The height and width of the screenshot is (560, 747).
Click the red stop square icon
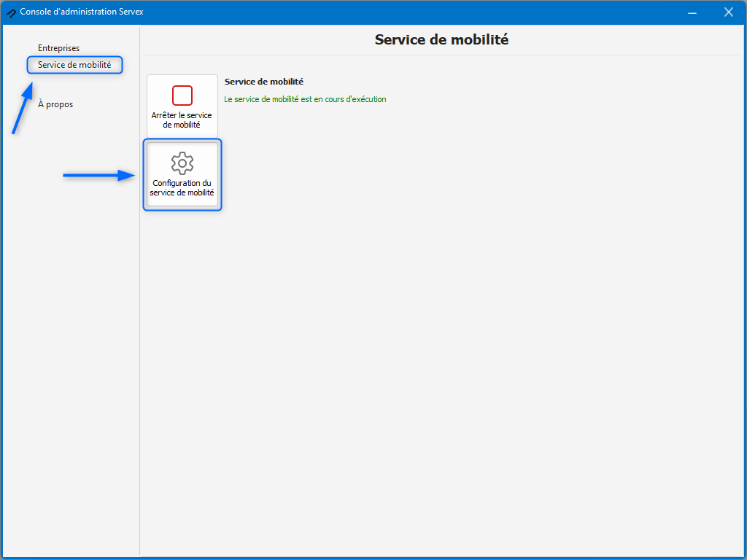coord(182,96)
